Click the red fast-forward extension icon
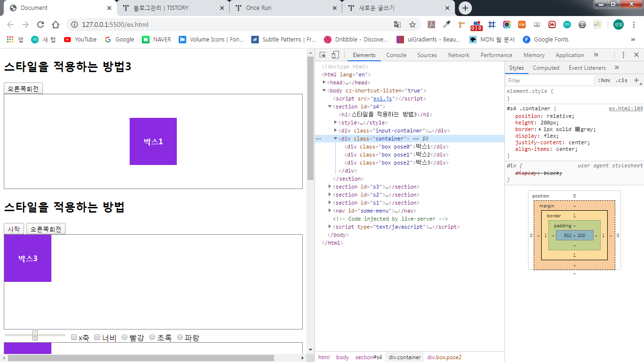 [x=552, y=25]
